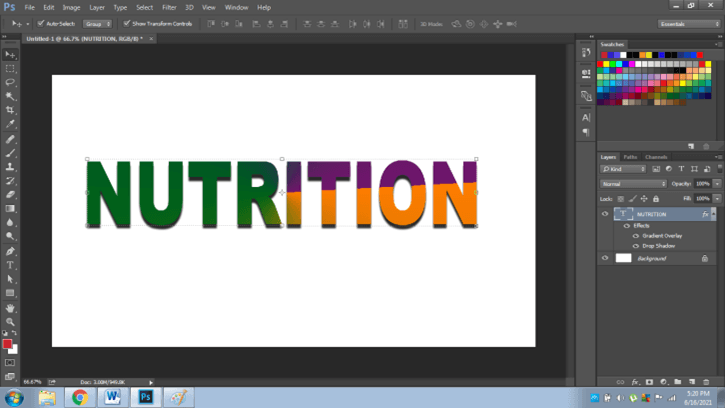Click the zoom percentage field 66.67%
The height and width of the screenshot is (408, 725).
[32, 383]
